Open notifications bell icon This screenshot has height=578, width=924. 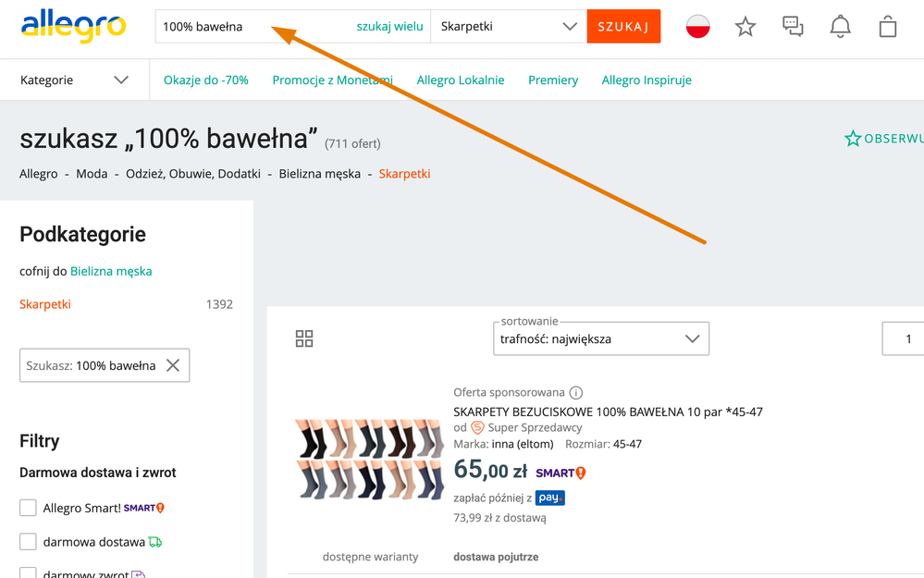[840, 27]
